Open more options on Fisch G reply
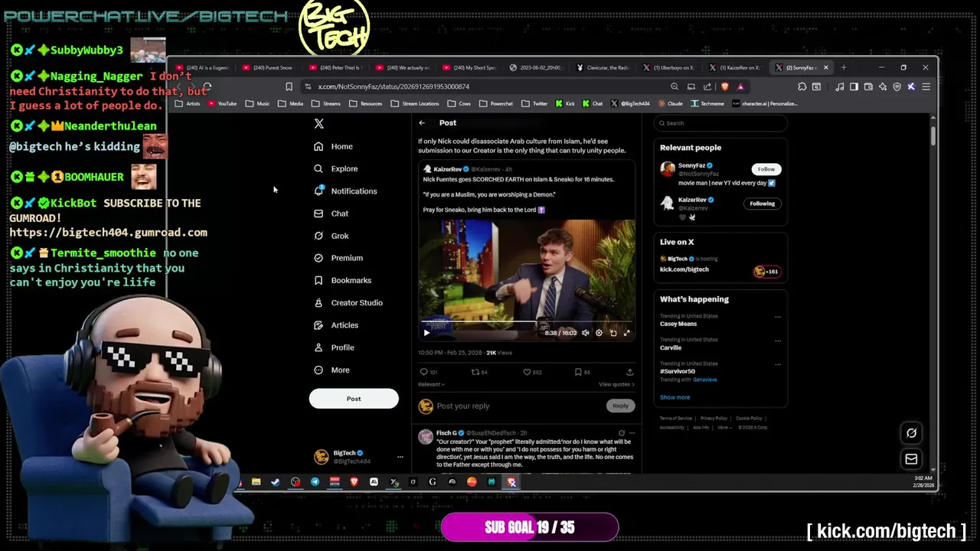The image size is (980, 551). [x=631, y=433]
